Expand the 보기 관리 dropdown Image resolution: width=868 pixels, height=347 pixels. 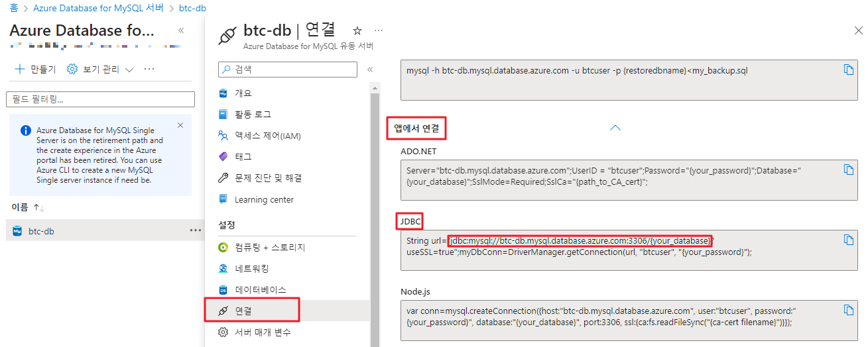coord(101,69)
